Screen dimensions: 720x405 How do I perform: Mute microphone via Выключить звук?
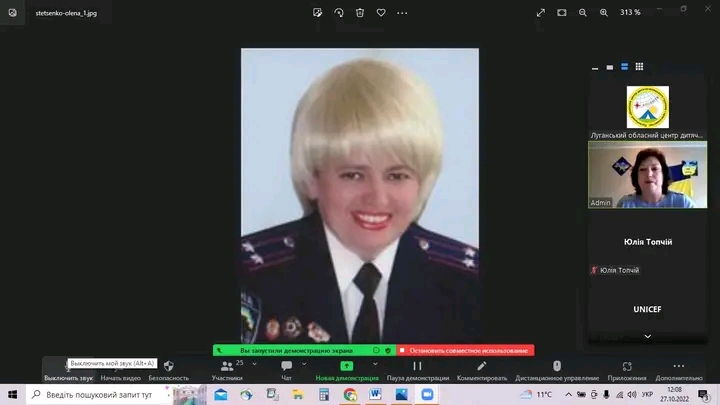click(68, 371)
